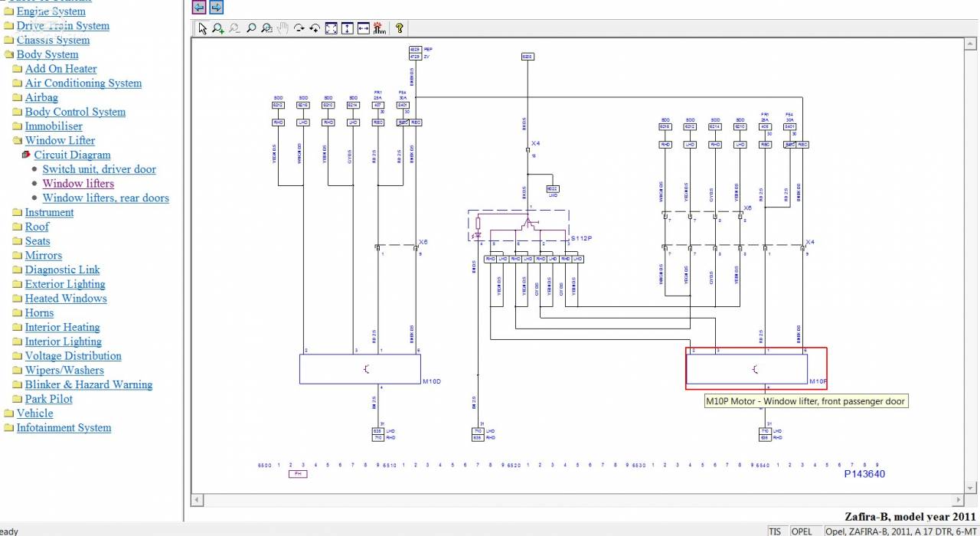Open the Immobiliser link
This screenshot has height=536, width=980.
(54, 126)
